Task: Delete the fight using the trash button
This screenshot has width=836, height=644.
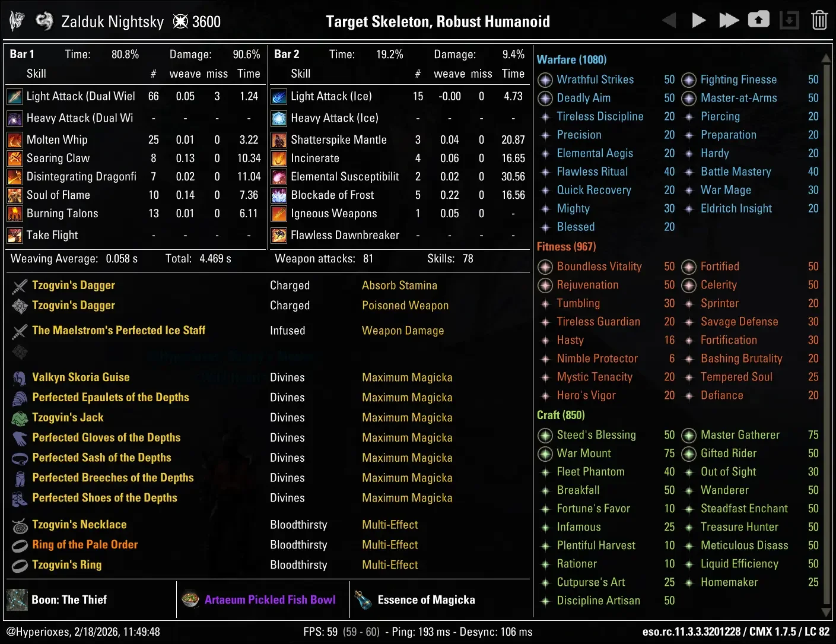Action: pyautogui.click(x=819, y=20)
